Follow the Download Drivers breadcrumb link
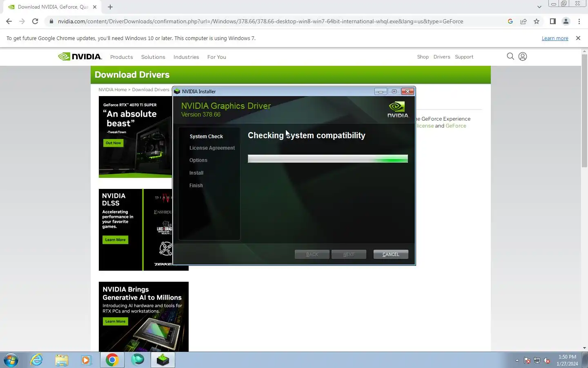Viewport: 588px width, 368px height. point(151,90)
